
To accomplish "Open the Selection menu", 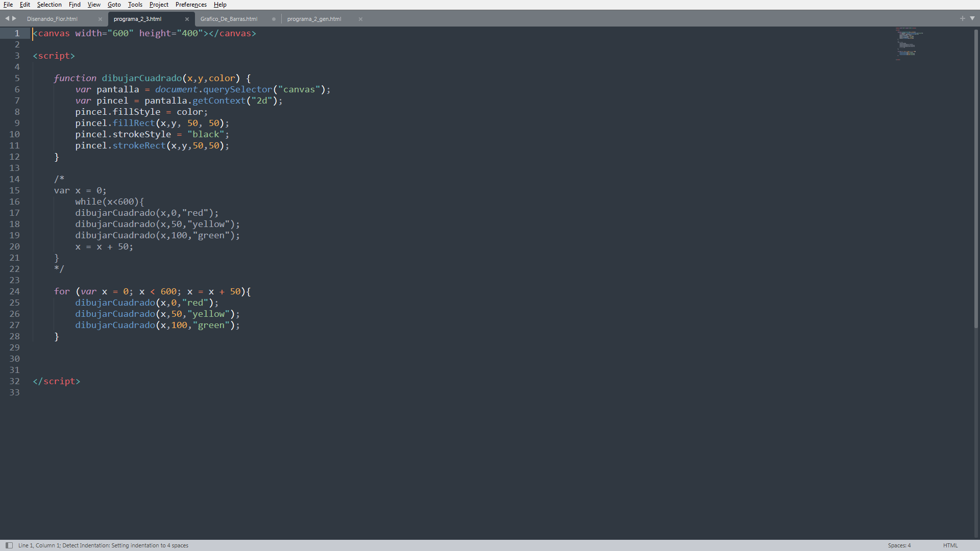I will tap(49, 5).
